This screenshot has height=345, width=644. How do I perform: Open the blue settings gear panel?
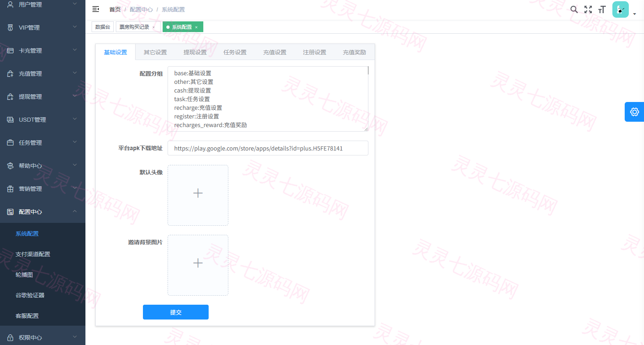[634, 112]
